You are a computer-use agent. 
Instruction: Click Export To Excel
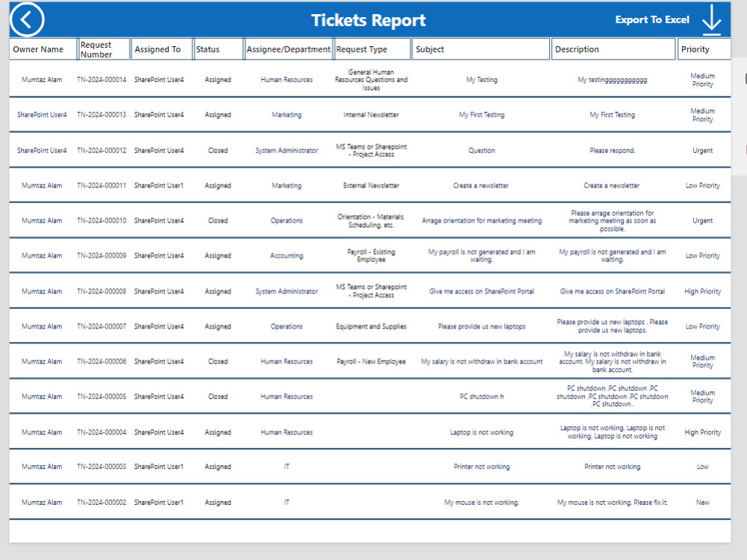coord(651,19)
